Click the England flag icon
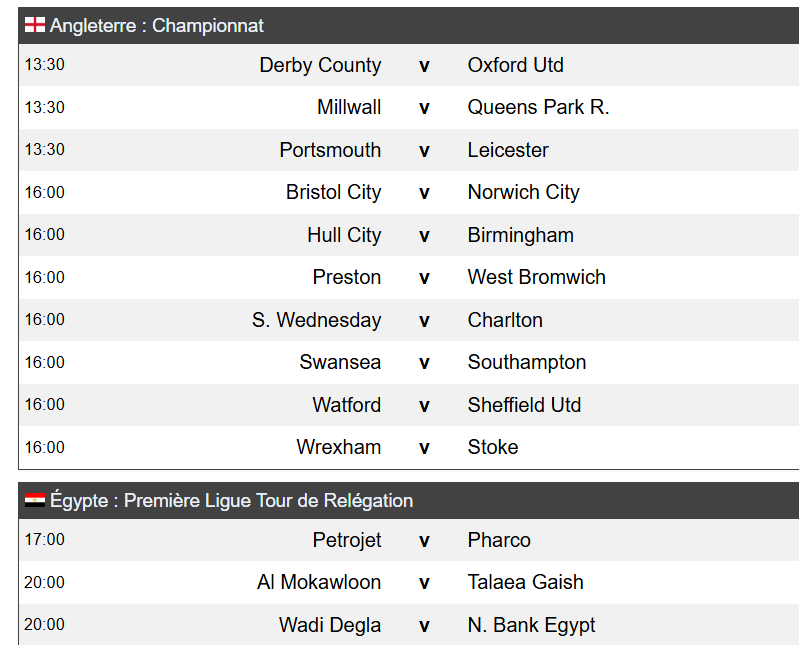This screenshot has height=645, width=799. click(x=35, y=25)
